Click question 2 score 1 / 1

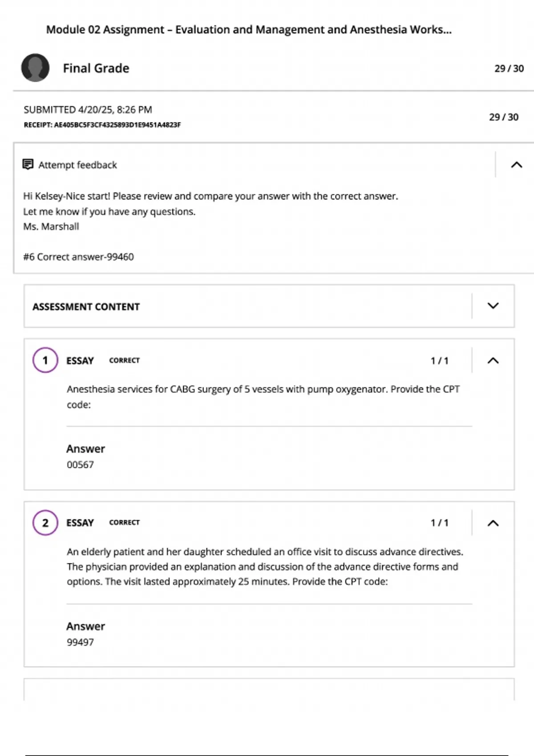(x=439, y=523)
